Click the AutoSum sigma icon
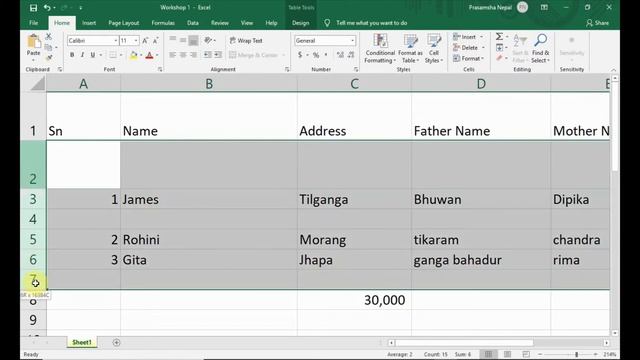 [499, 37]
